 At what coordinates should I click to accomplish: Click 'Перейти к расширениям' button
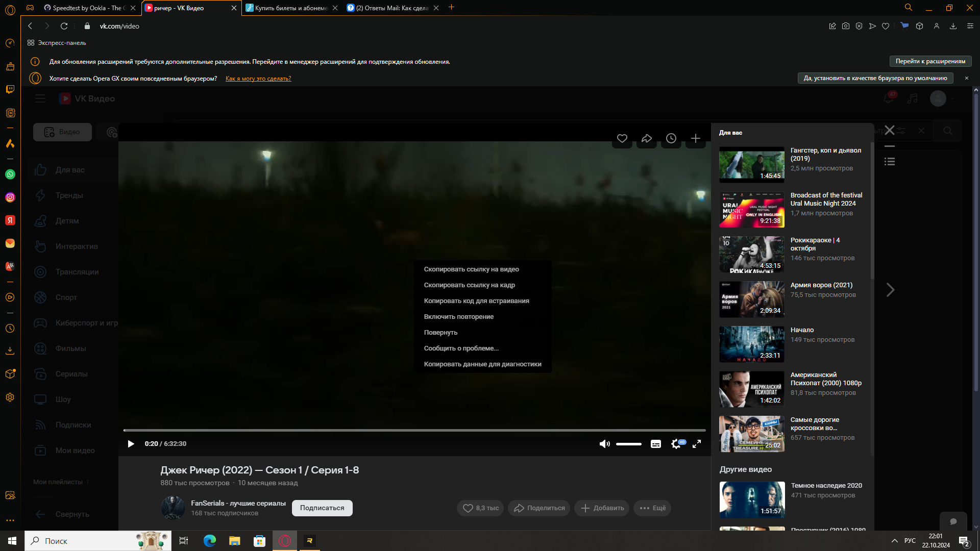coord(930,61)
